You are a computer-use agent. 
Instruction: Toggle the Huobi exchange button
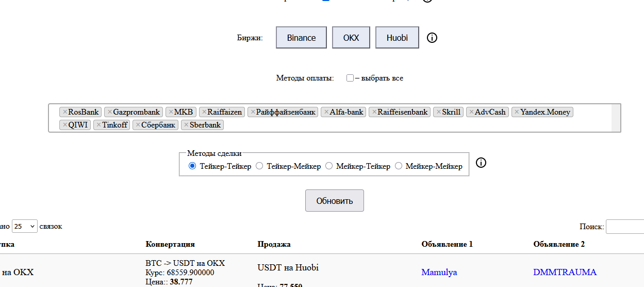click(x=397, y=38)
